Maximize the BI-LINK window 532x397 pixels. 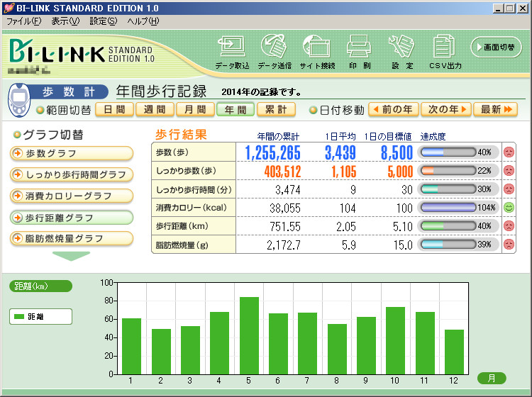coord(509,9)
